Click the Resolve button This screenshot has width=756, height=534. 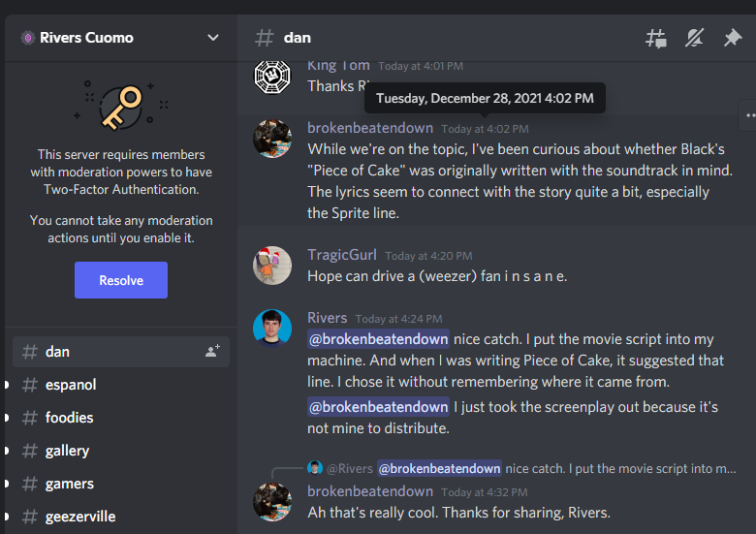(x=121, y=280)
